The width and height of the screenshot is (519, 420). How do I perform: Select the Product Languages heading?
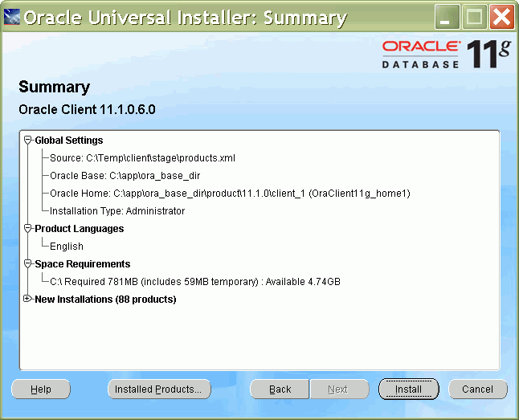(79, 229)
